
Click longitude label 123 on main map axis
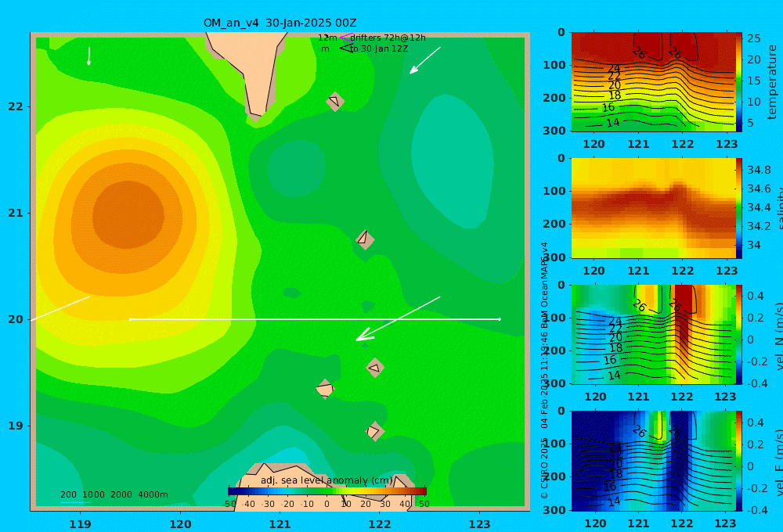(x=480, y=524)
